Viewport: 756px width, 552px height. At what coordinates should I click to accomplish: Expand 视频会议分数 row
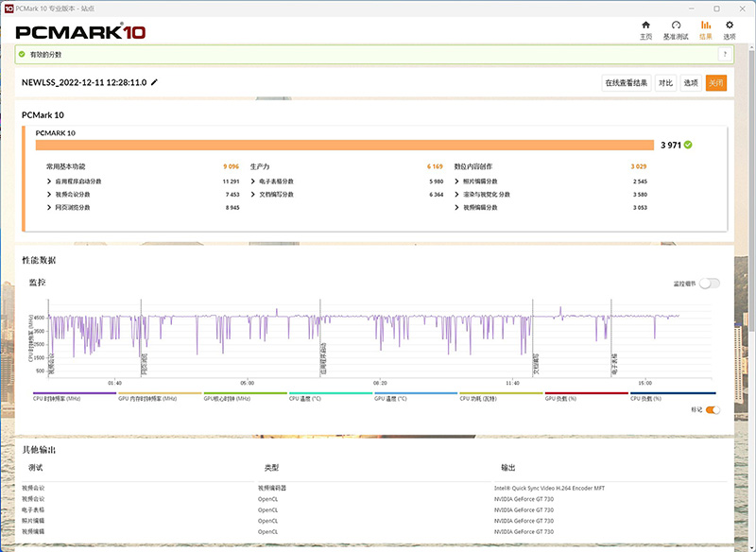49,194
